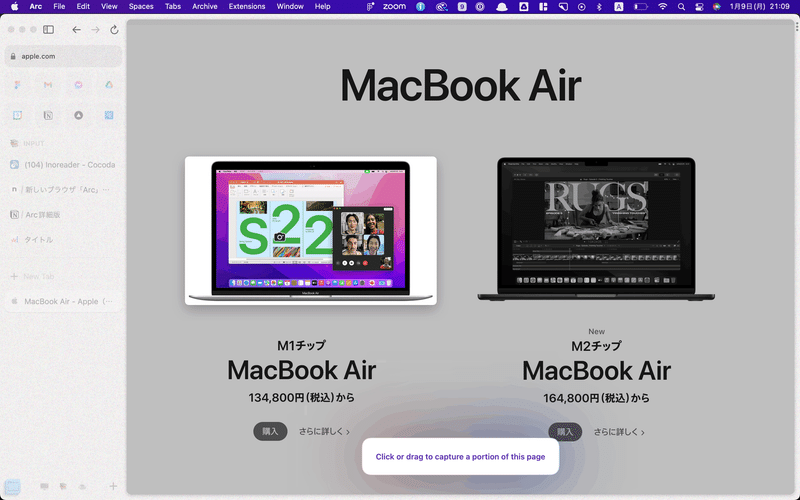
Task: Switch to タイトル tab
Action: tap(64, 240)
